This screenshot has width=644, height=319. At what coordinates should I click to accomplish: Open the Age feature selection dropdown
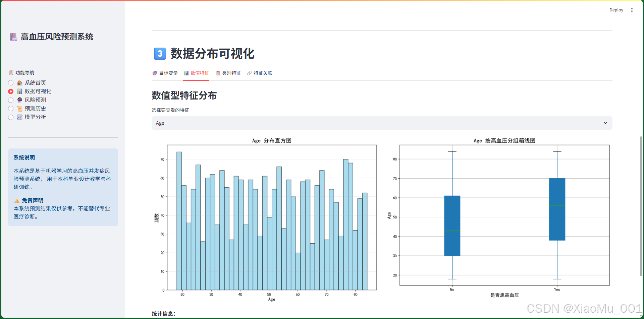point(382,123)
